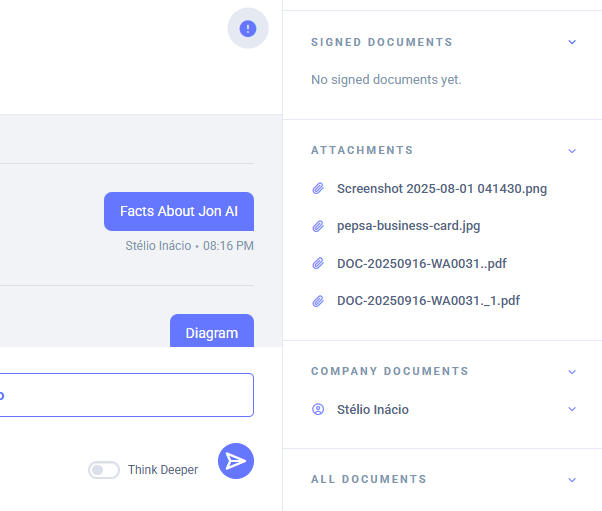This screenshot has height=511, width=602.
Task: Collapse the Attachments section chevron
Action: coord(572,151)
